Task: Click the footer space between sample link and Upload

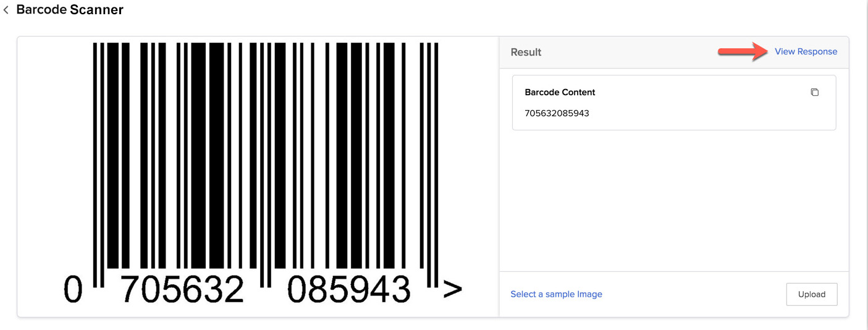Action: tap(692, 294)
